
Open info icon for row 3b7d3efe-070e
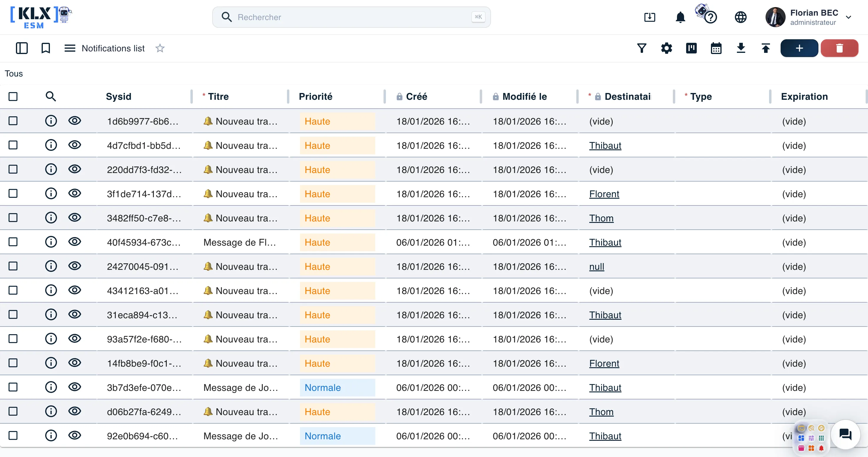click(x=51, y=387)
